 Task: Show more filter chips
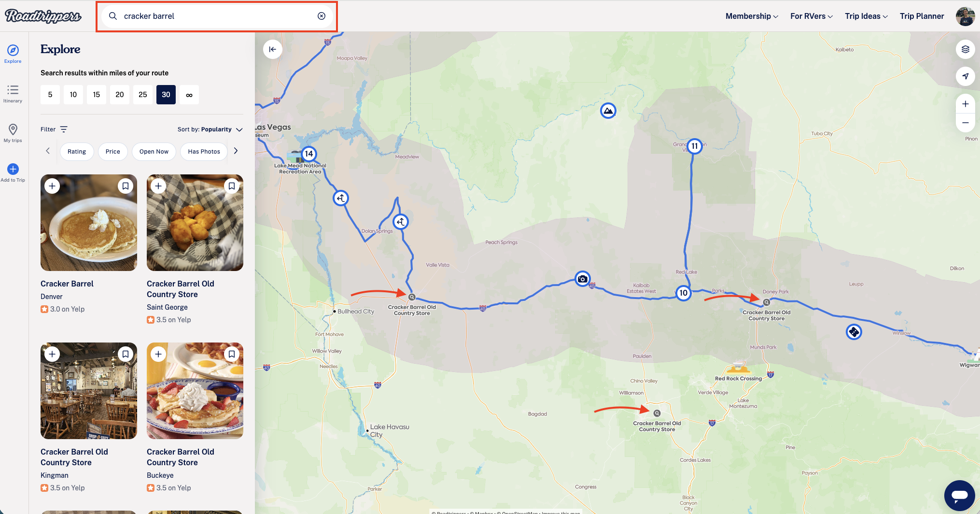(x=236, y=151)
